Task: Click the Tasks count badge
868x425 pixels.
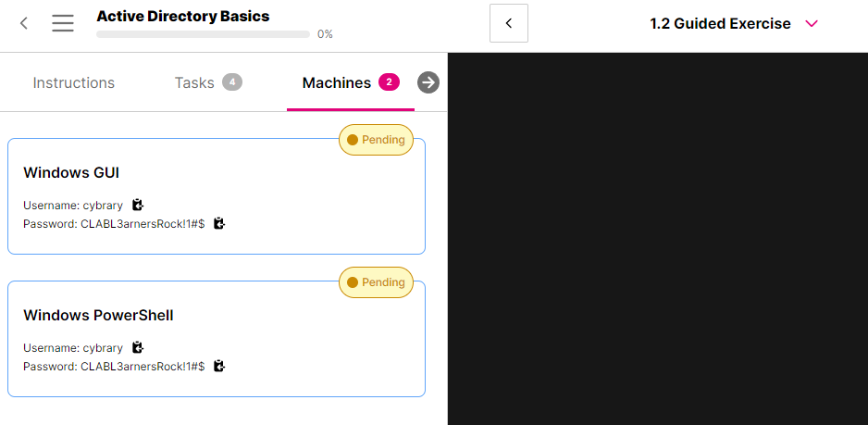Action: click(x=232, y=82)
